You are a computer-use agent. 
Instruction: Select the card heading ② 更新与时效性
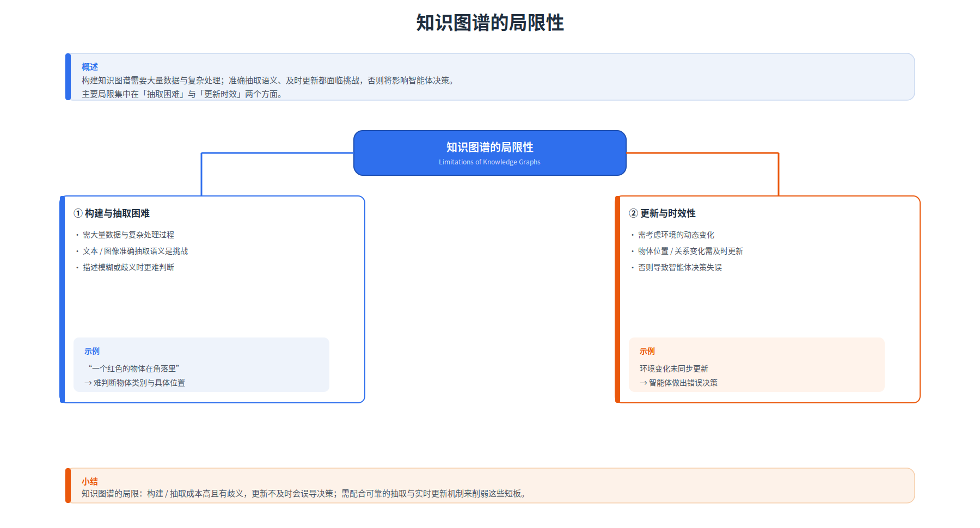pos(663,213)
